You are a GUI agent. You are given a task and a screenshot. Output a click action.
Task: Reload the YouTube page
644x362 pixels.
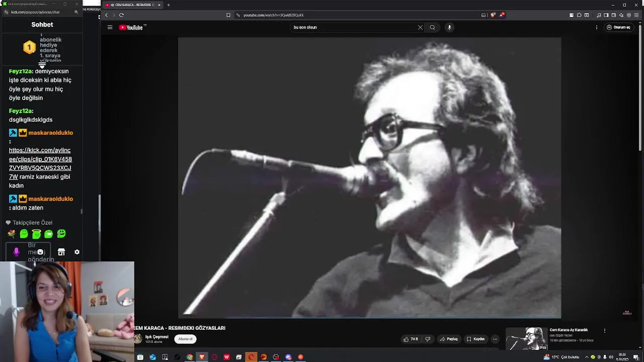pos(121,15)
